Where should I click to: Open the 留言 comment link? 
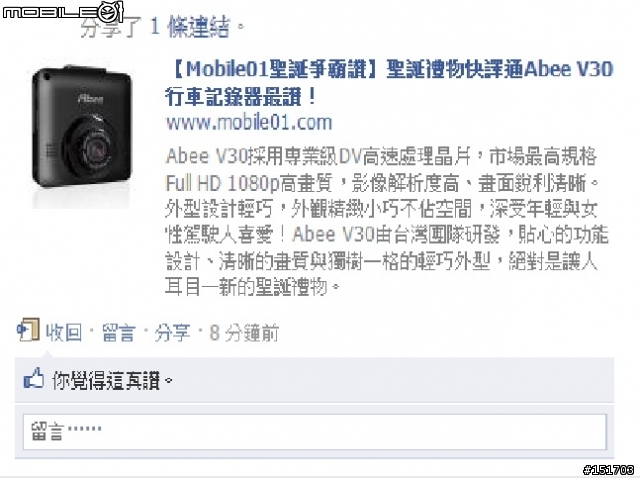[118, 333]
